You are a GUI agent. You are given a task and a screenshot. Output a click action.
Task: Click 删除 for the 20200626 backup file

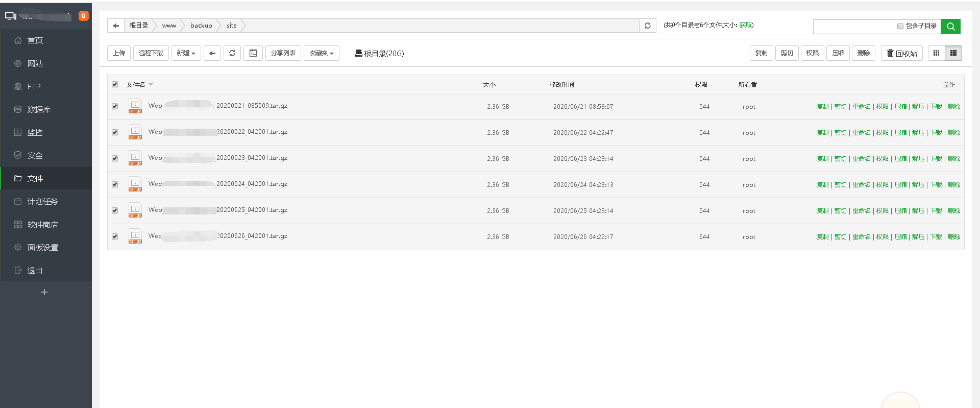954,237
